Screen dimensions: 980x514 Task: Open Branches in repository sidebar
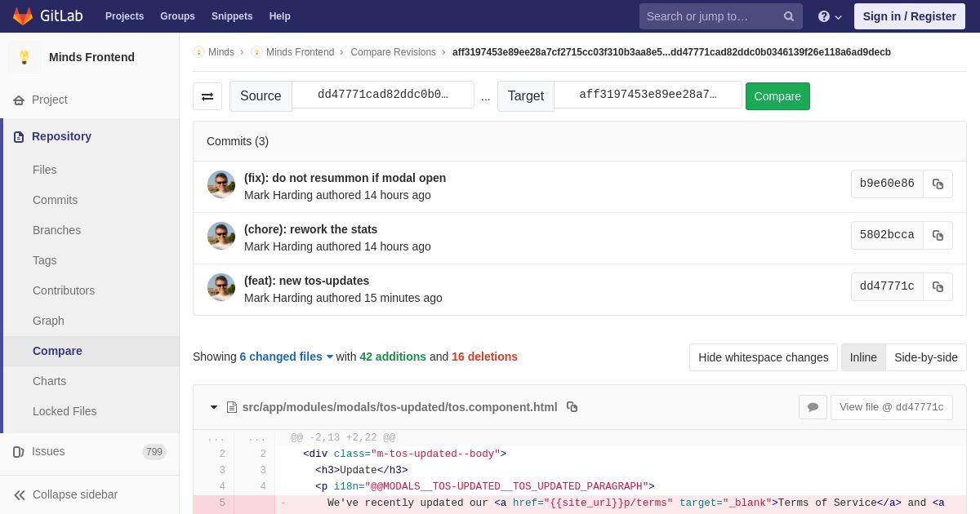coord(56,230)
